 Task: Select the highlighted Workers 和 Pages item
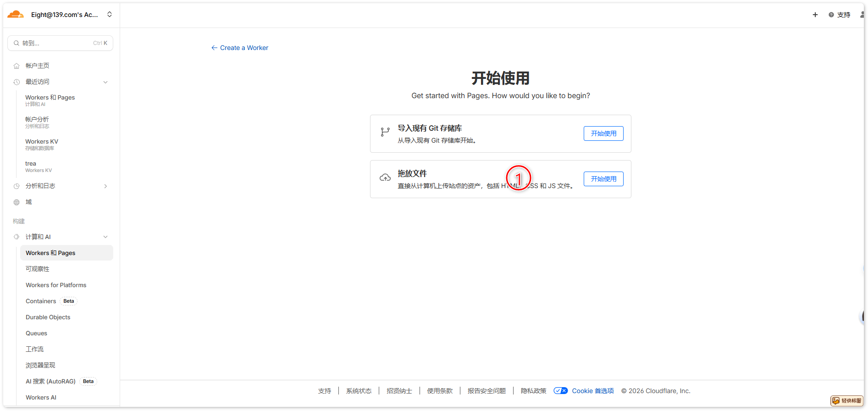click(67, 253)
